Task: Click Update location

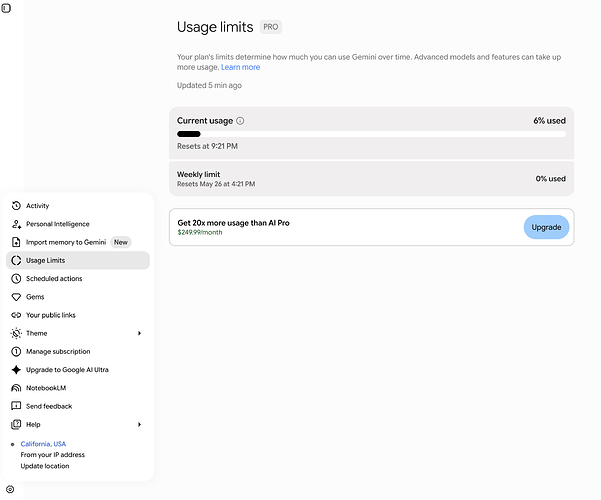Action: pyautogui.click(x=45, y=466)
